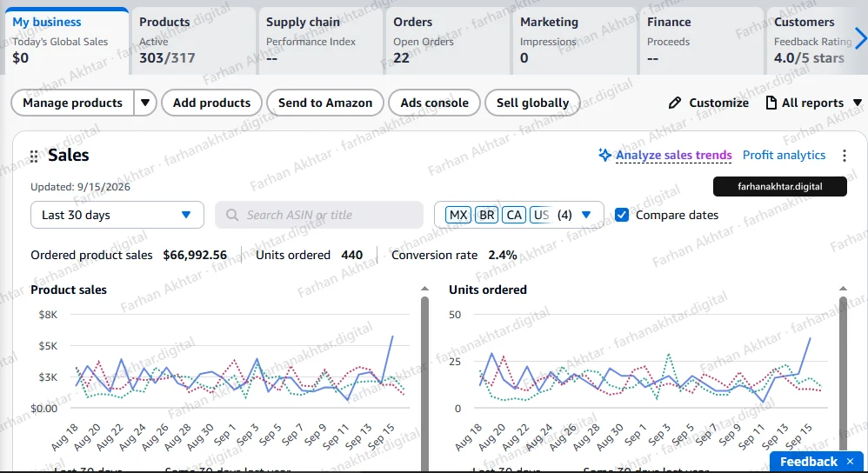Open the All reports dropdown
Screen dimensions: 868x473
click(x=814, y=103)
